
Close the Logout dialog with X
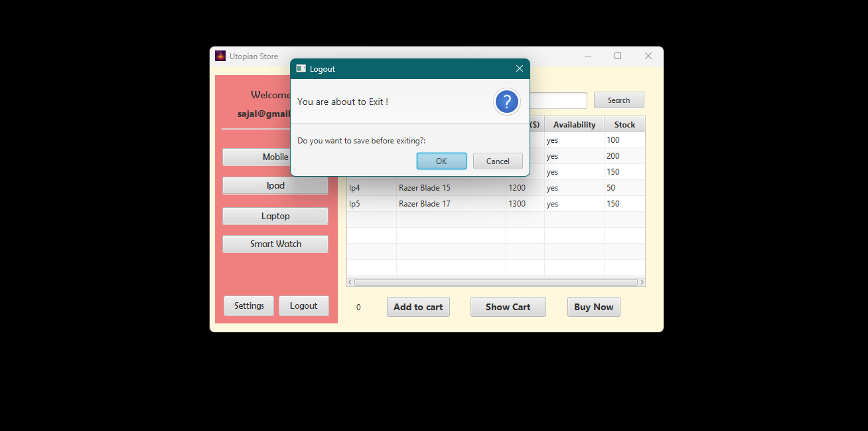click(520, 68)
